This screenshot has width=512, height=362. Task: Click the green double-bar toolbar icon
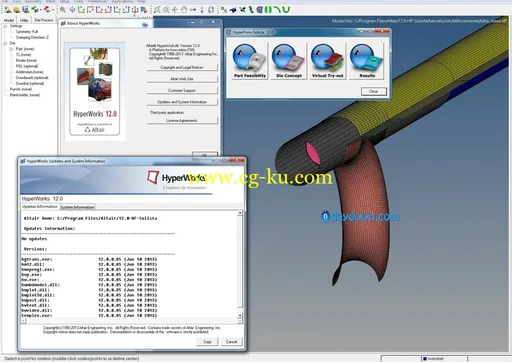pos(268,10)
